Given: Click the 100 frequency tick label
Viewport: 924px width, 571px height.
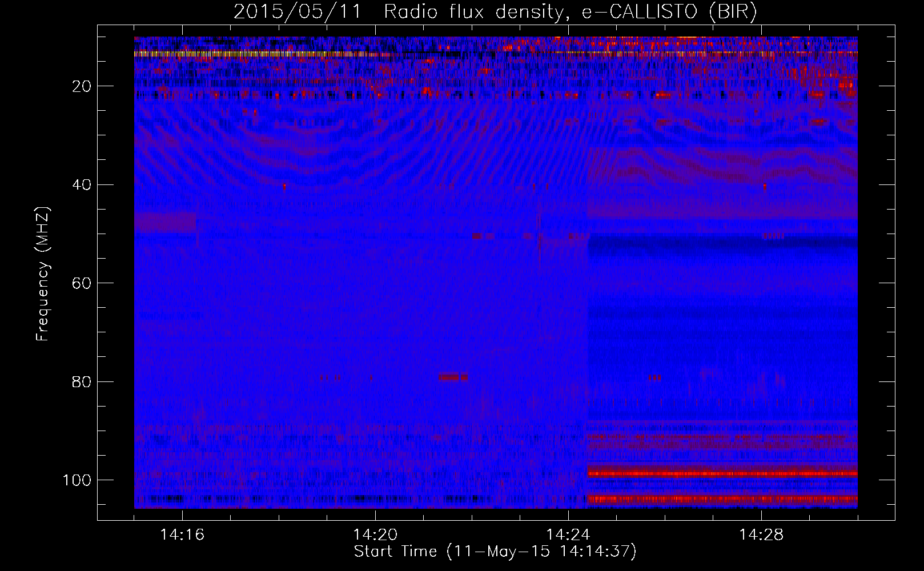Looking at the screenshot, I should click(x=77, y=480).
